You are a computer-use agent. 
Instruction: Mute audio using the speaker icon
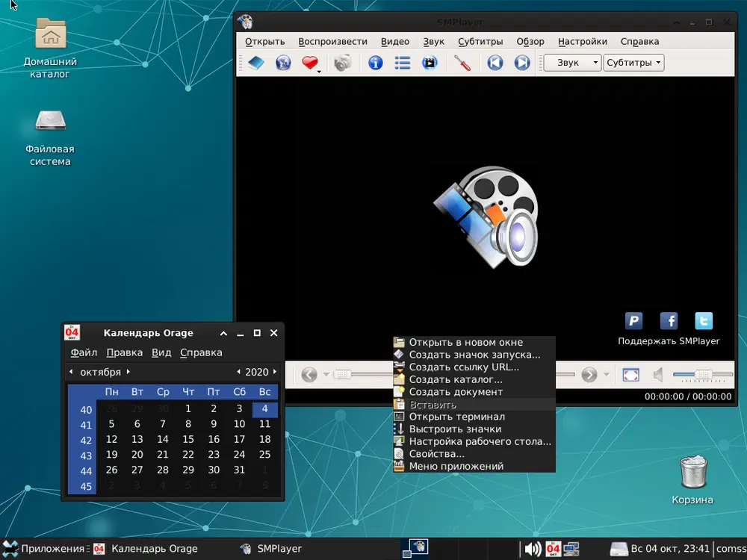point(657,375)
